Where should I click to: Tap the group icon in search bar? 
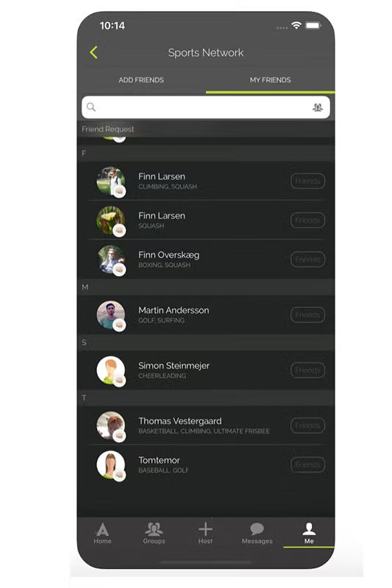318,107
